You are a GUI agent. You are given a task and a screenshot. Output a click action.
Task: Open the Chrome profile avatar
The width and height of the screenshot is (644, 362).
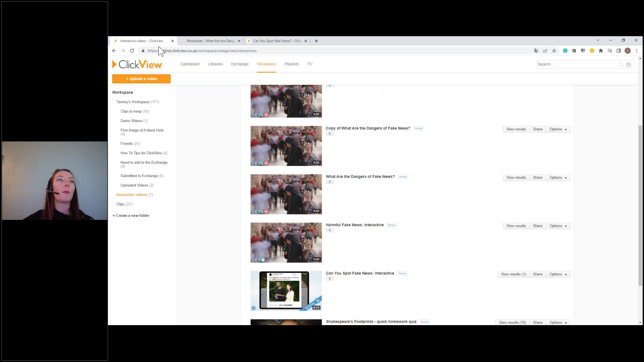click(628, 51)
